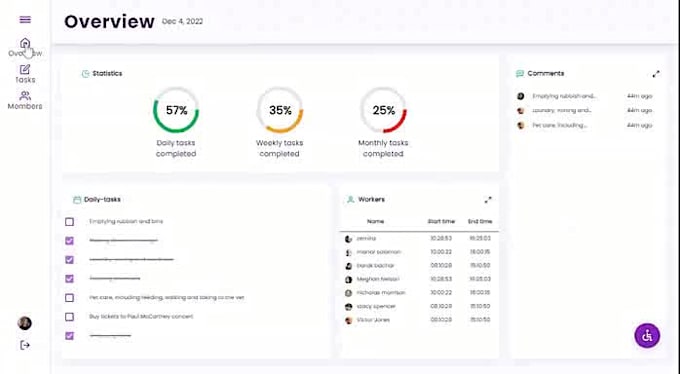680x374 pixels.
Task: Click the Daily-tasks calendar icon
Action: [x=77, y=200]
